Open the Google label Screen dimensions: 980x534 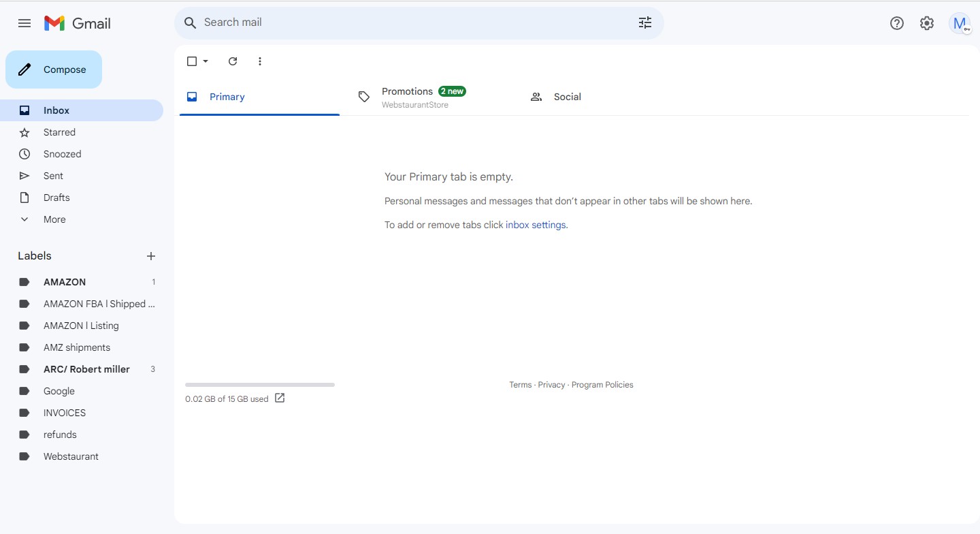click(82, 391)
